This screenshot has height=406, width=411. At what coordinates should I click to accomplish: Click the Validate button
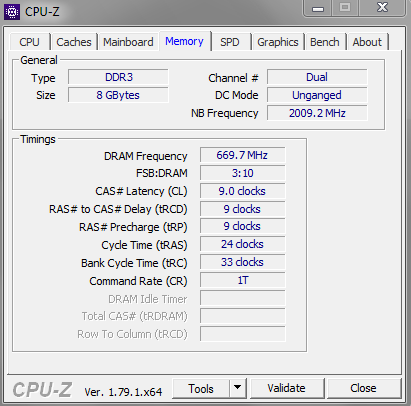[287, 388]
